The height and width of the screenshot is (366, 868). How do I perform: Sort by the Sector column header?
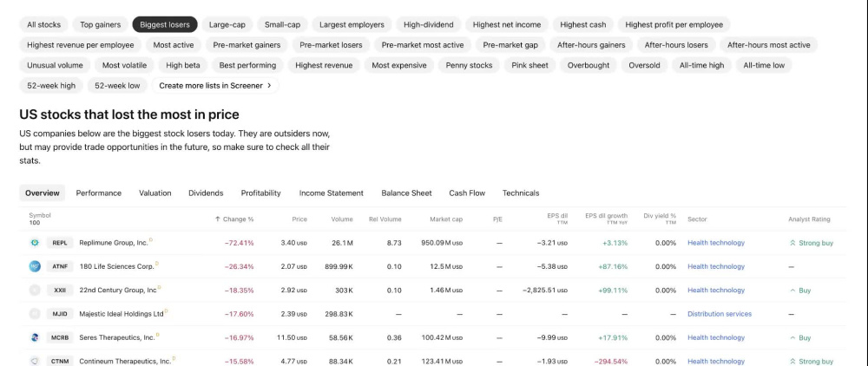[698, 219]
